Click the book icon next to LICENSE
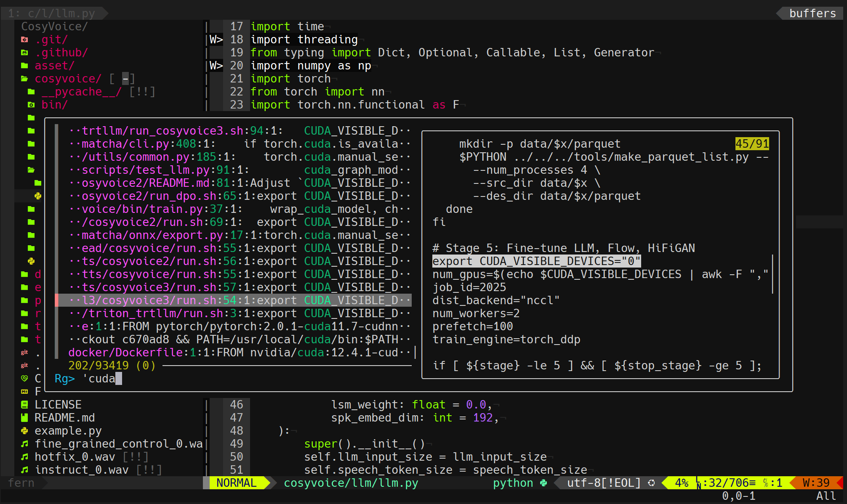The image size is (847, 504). click(24, 404)
